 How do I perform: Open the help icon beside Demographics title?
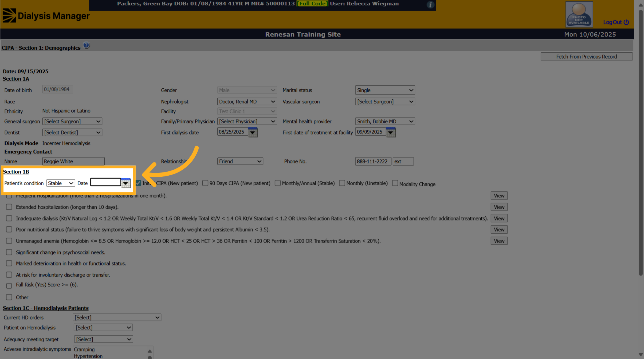tap(86, 45)
